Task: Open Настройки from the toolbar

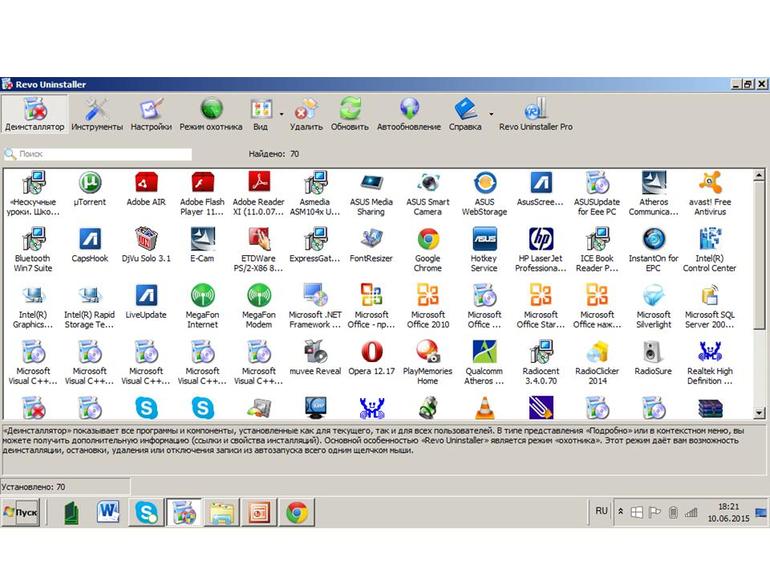Action: 151,115
